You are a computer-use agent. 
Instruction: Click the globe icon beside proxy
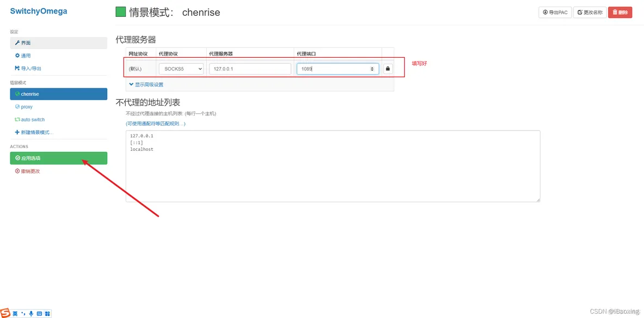click(x=17, y=107)
